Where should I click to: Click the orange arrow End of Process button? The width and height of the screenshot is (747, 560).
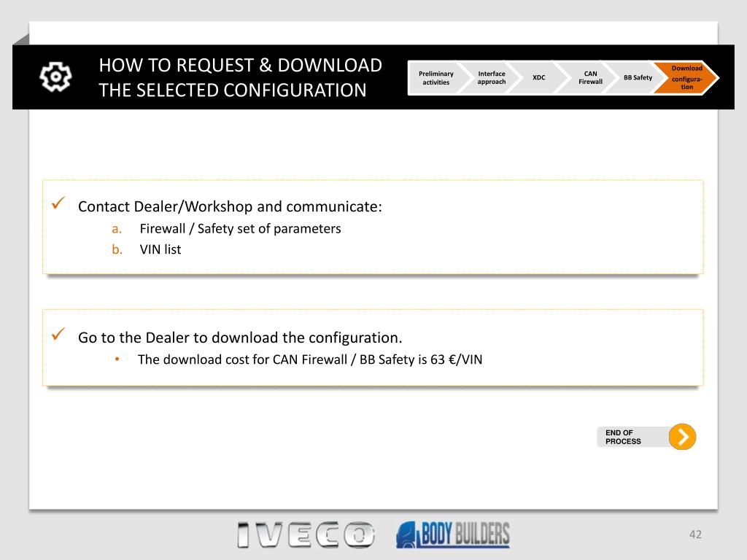(x=682, y=437)
